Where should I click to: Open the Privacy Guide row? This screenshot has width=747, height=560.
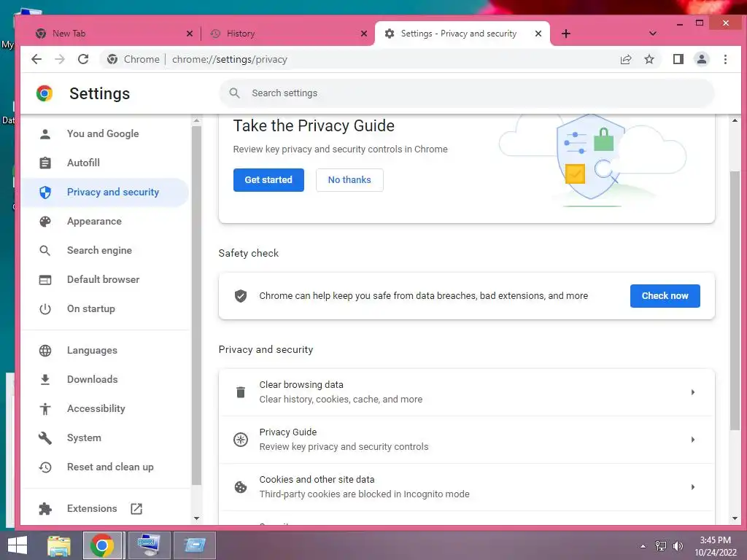[467, 440]
